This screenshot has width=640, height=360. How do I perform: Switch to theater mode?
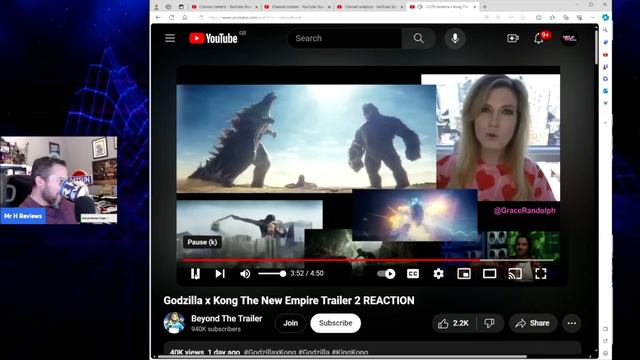[x=489, y=273]
